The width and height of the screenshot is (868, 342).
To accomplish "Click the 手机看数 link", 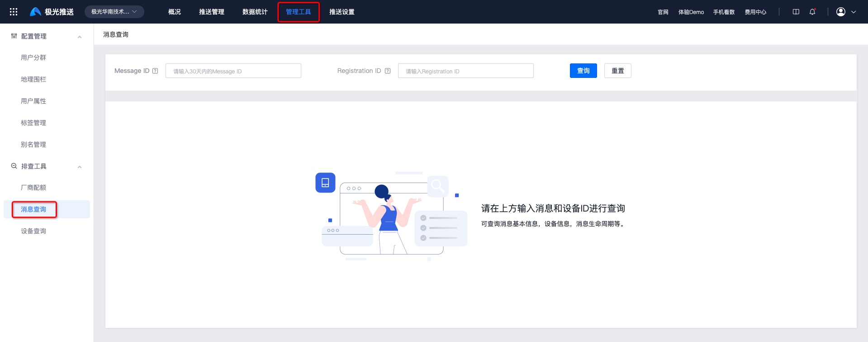I will (724, 12).
